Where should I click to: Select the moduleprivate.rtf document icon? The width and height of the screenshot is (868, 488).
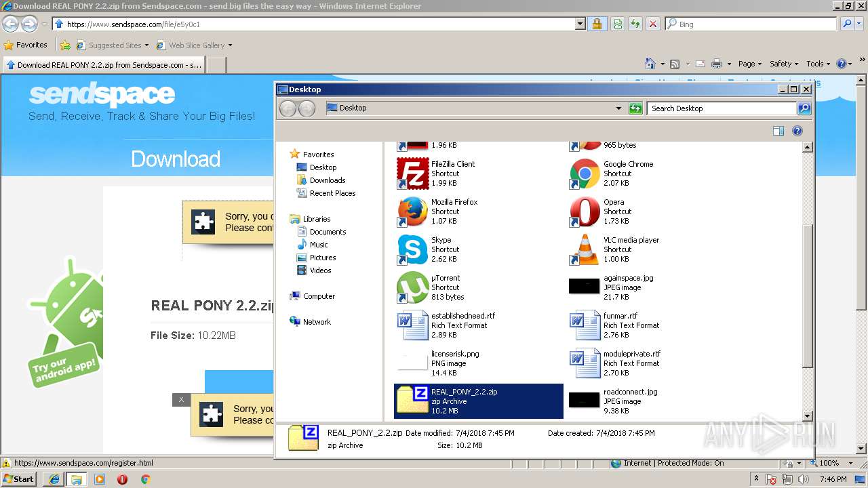click(x=585, y=363)
